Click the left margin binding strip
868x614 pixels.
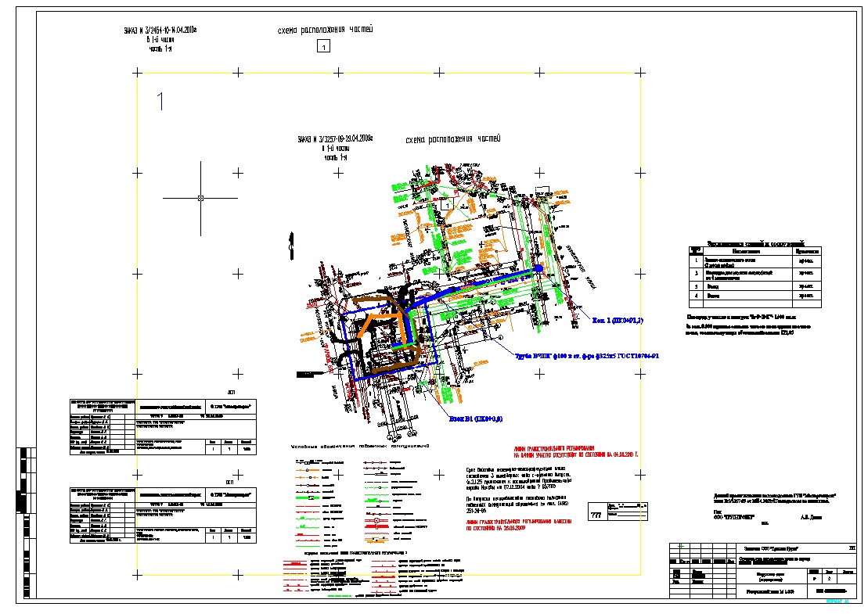point(26,522)
